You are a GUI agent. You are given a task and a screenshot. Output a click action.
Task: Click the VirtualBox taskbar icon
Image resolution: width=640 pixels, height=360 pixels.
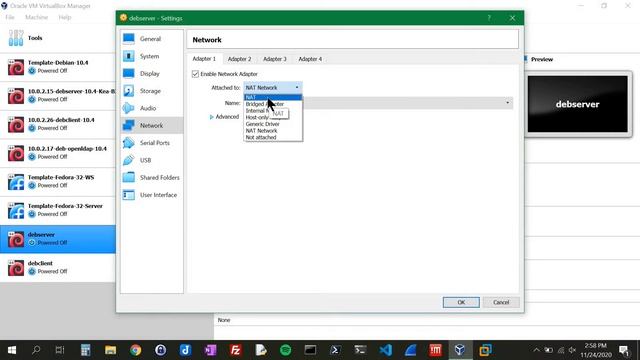click(x=460, y=350)
